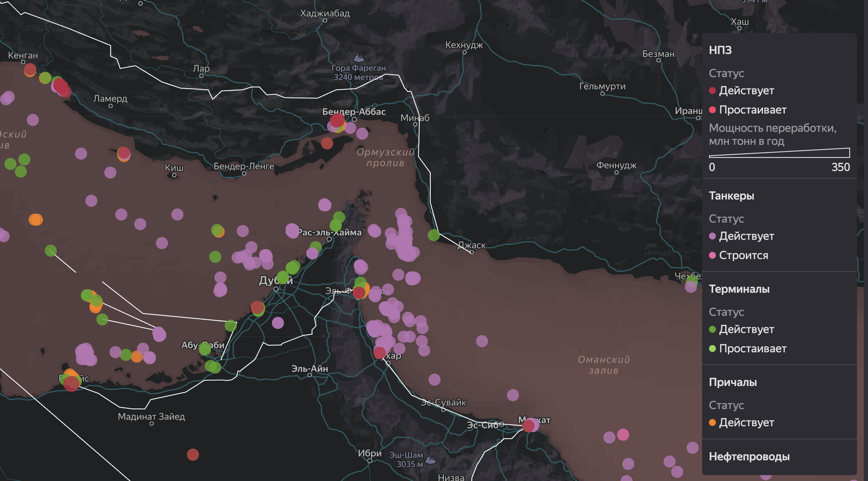Select the red refinery marker at Маскат
This screenshot has width=868, height=481.
click(x=528, y=426)
